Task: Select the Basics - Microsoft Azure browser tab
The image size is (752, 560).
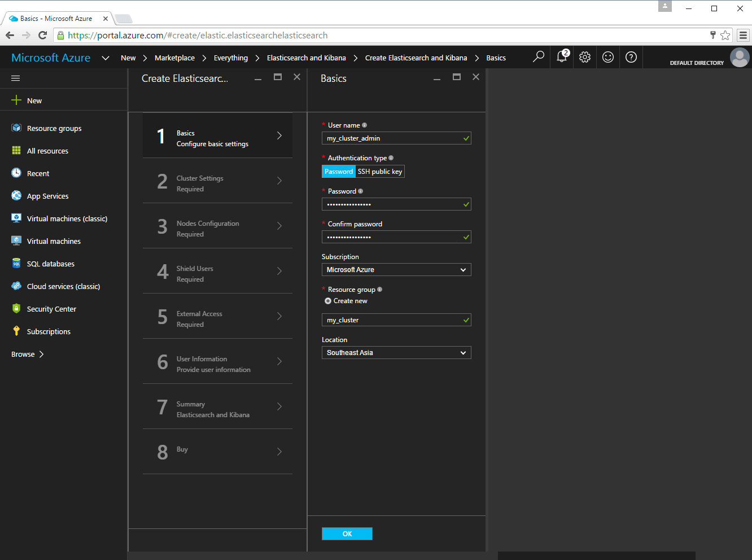Action: click(x=56, y=19)
